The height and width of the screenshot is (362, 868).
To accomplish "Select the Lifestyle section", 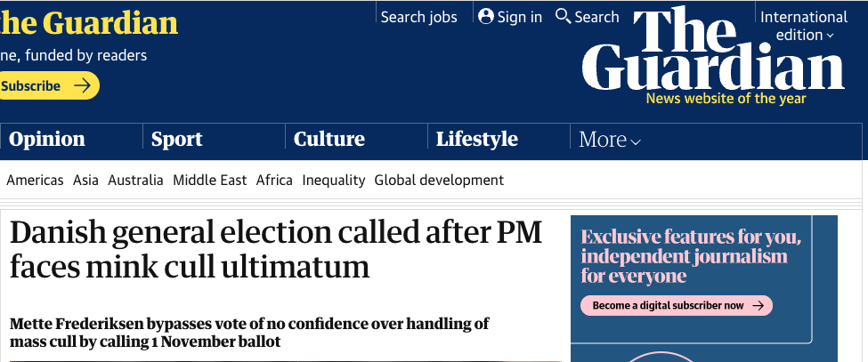I will [476, 139].
